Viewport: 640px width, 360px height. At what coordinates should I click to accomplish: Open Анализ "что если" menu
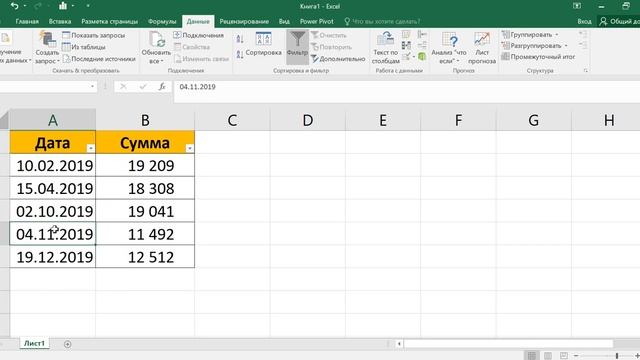[449, 48]
